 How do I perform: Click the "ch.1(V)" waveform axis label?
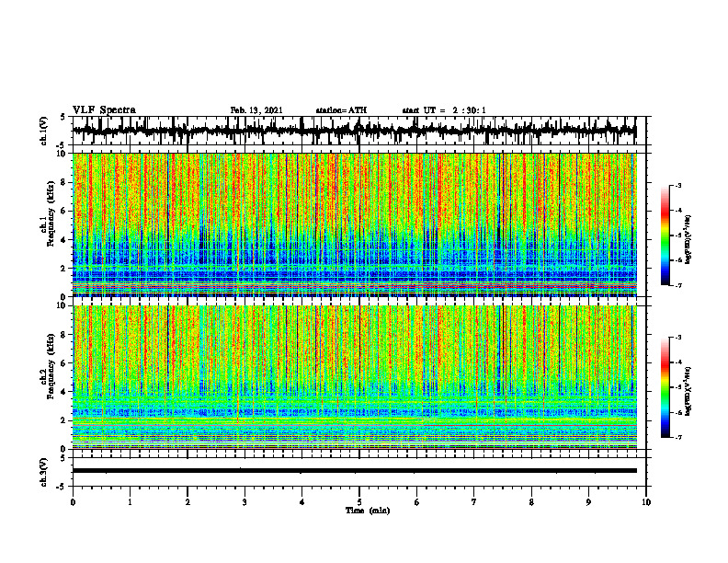(x=43, y=131)
